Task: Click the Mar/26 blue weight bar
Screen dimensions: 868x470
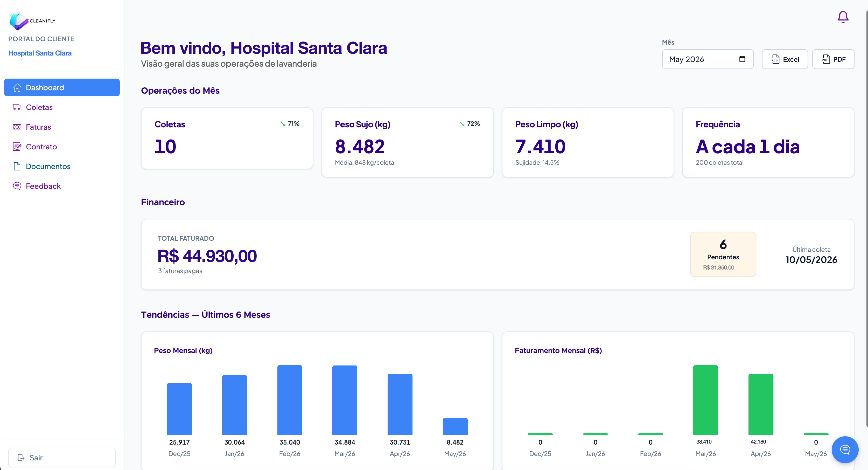Action: (x=345, y=400)
